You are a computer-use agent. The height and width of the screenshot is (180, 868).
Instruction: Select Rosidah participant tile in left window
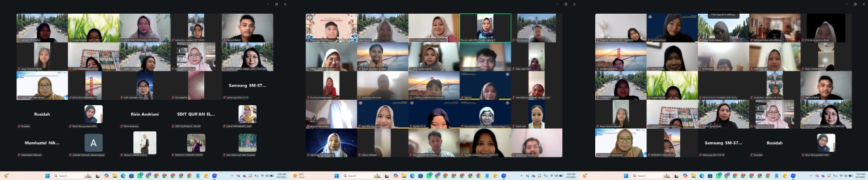pos(42,114)
